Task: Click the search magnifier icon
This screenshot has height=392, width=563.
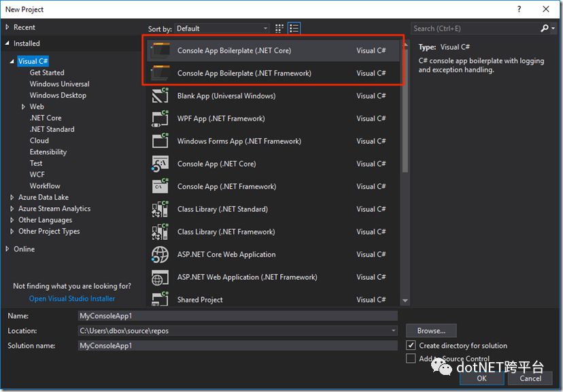Action: pyautogui.click(x=545, y=29)
